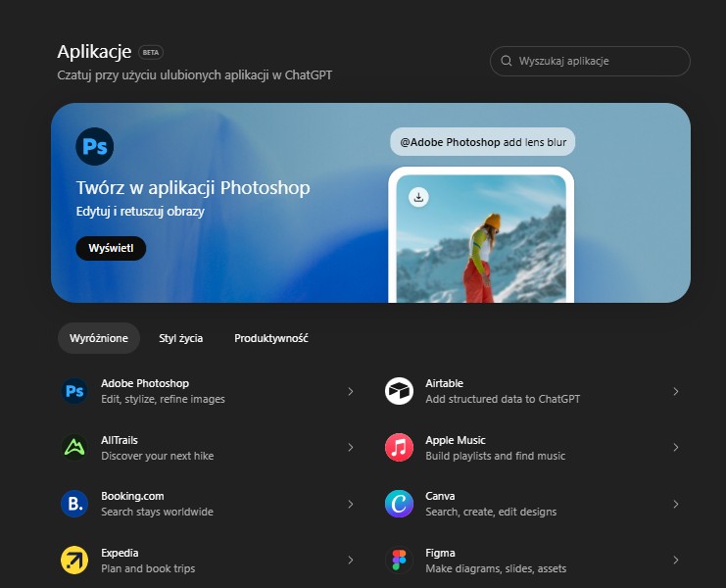The image size is (726, 588).
Task: Open the Booking.com app icon
Action: click(74, 504)
